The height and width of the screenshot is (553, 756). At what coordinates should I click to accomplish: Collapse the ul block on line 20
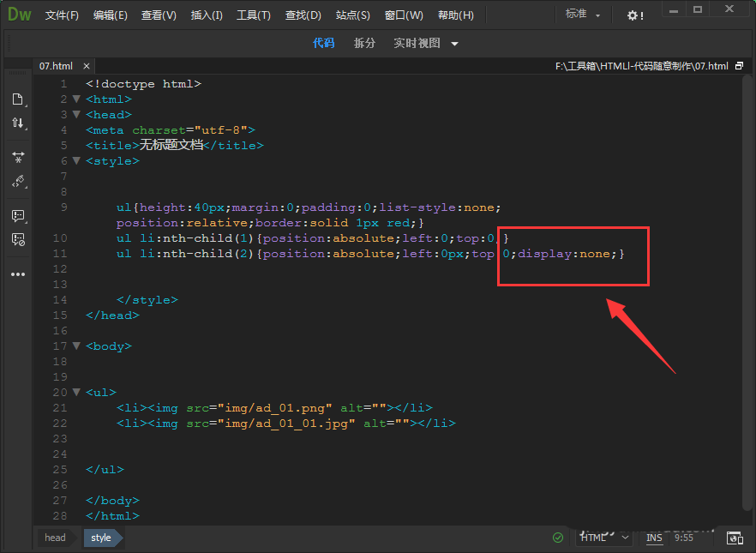pos(76,393)
